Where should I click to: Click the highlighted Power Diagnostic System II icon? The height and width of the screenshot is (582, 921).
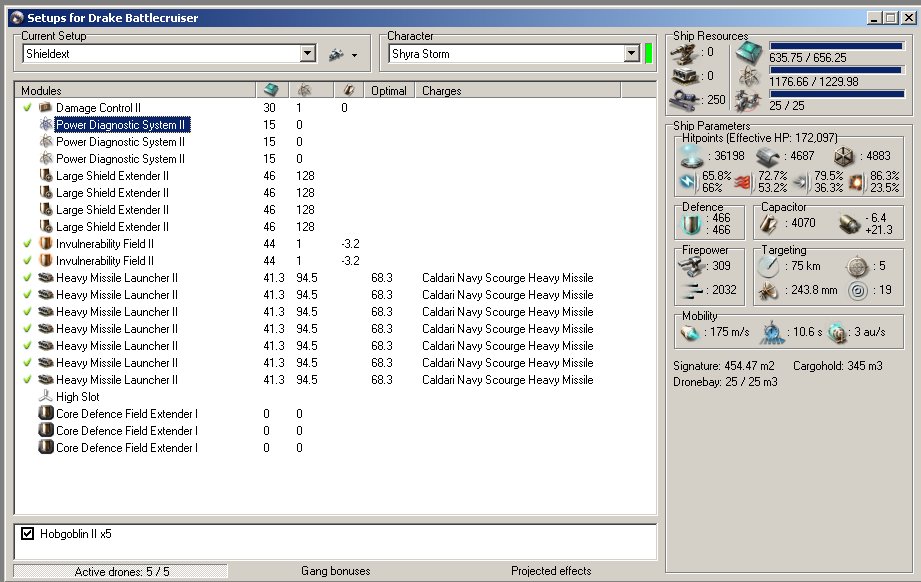(x=45, y=125)
